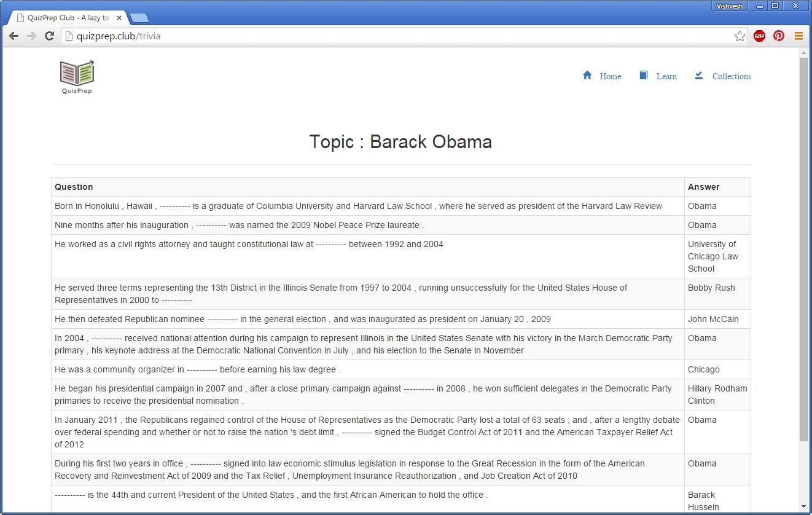Open the Adblock Plus extension icon
812x515 pixels.
[x=759, y=36]
